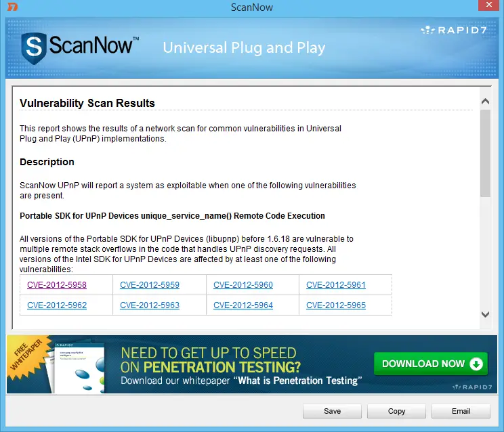504x432 pixels.
Task: Click the Free Whitepaper badge
Action: [28, 357]
